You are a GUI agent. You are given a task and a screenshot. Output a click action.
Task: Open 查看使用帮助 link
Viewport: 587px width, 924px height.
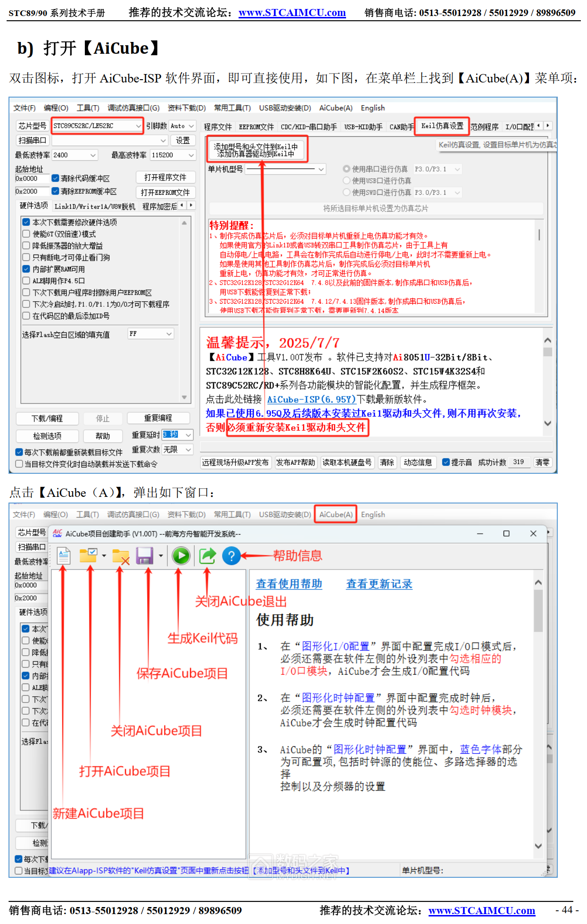tap(289, 584)
